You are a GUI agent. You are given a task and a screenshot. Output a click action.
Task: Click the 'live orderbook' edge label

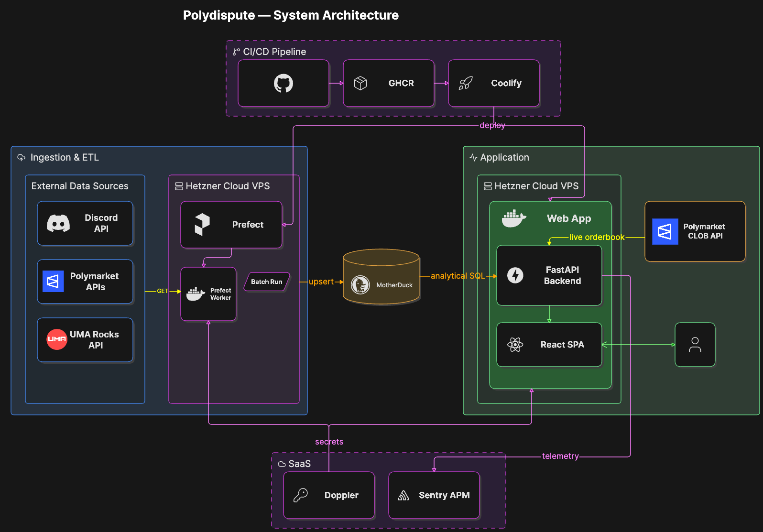click(x=597, y=237)
